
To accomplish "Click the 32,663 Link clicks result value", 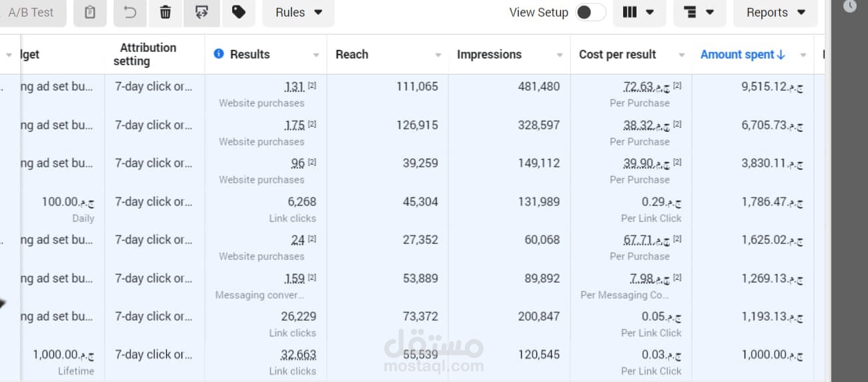I will click(x=298, y=355).
